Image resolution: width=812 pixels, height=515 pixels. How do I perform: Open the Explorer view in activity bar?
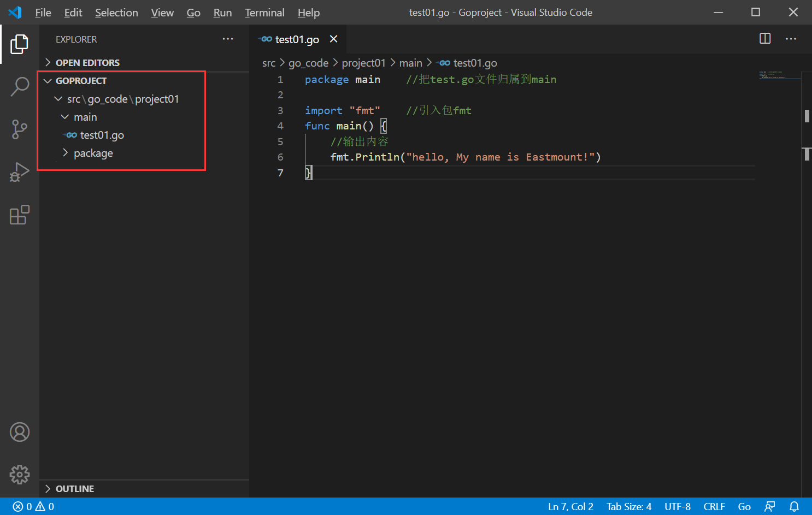pyautogui.click(x=20, y=44)
